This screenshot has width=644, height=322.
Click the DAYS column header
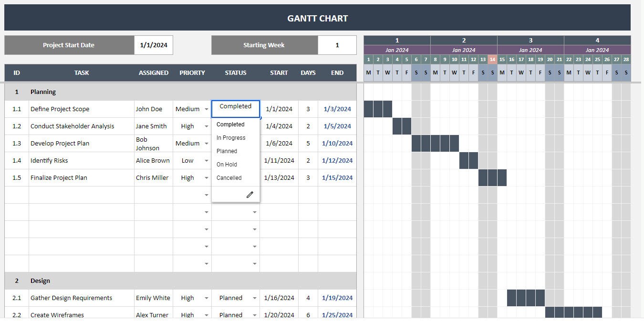click(x=308, y=73)
